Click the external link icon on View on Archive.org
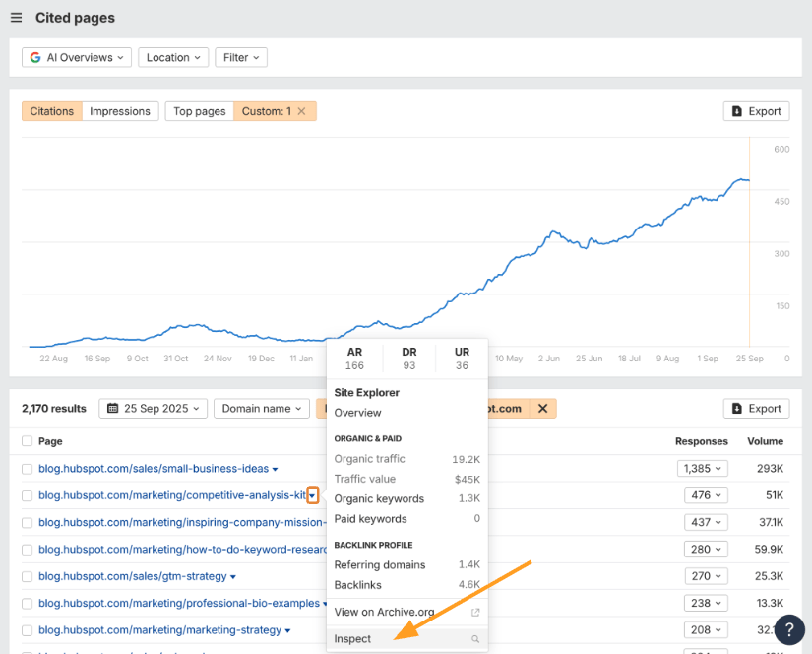812x654 pixels. pyautogui.click(x=473, y=612)
